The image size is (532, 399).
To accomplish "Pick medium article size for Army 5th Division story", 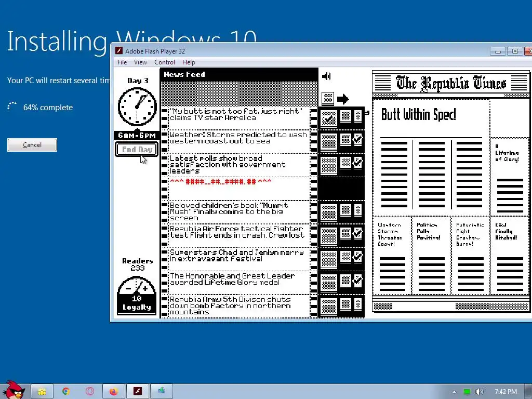I will [345, 303].
